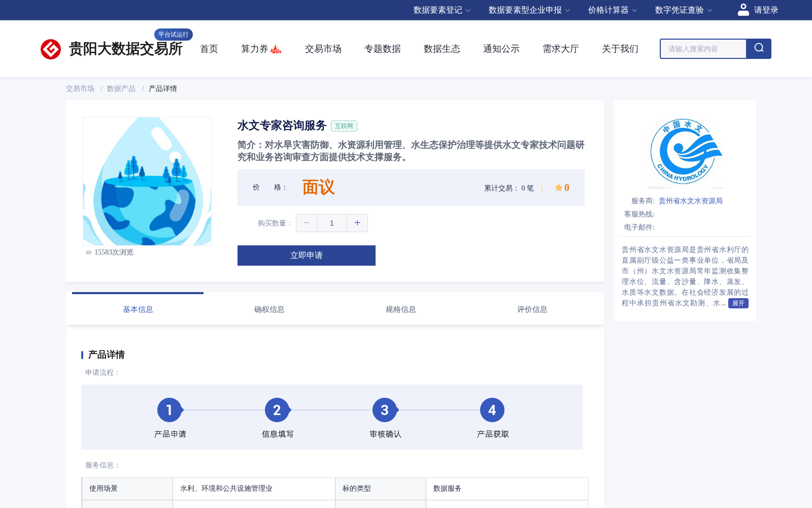812x508 pixels.
Task: Open 交易市场 navigation item
Action: (x=323, y=49)
